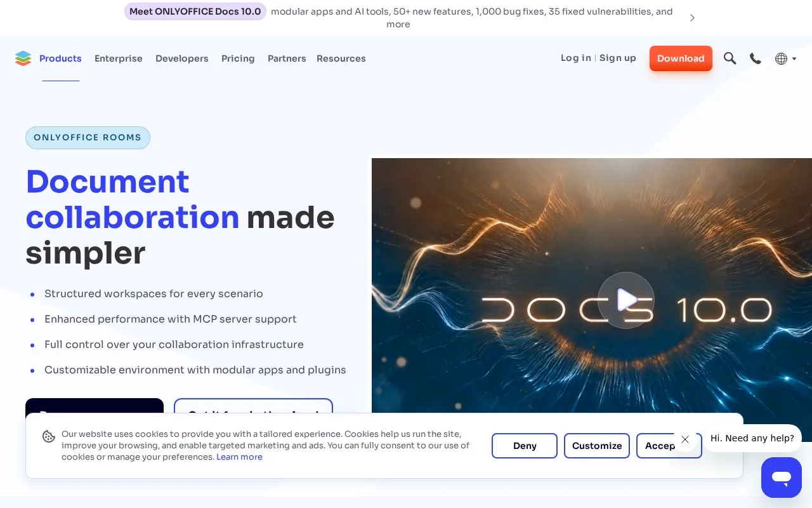The width and height of the screenshot is (812, 508).
Task: Open the Resources menu
Action: click(341, 58)
